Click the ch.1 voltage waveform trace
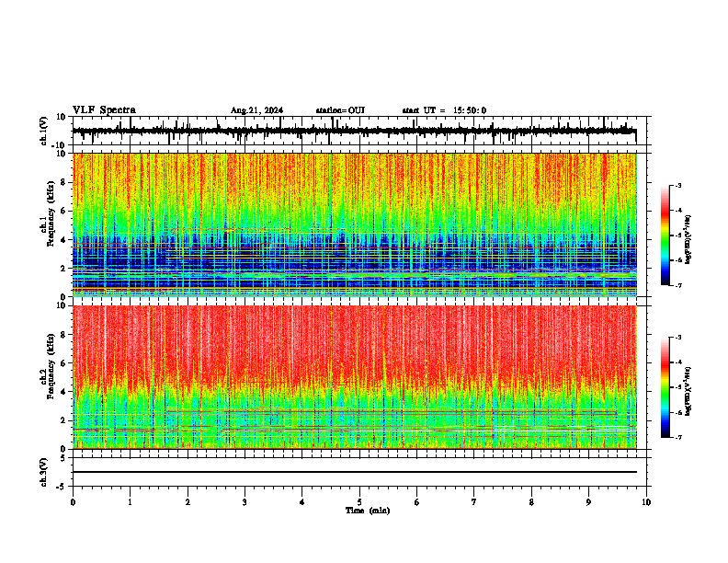Viewport: 728px width, 563px height. 354,131
